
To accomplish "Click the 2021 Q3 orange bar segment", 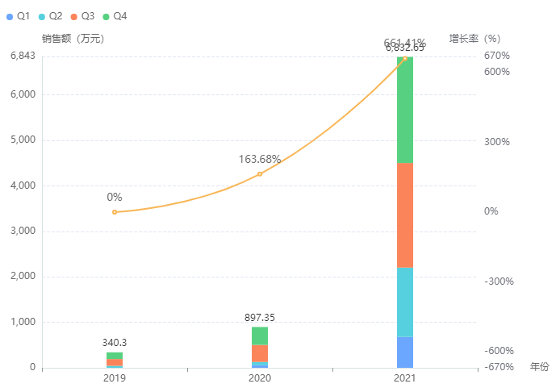I will click(405, 215).
